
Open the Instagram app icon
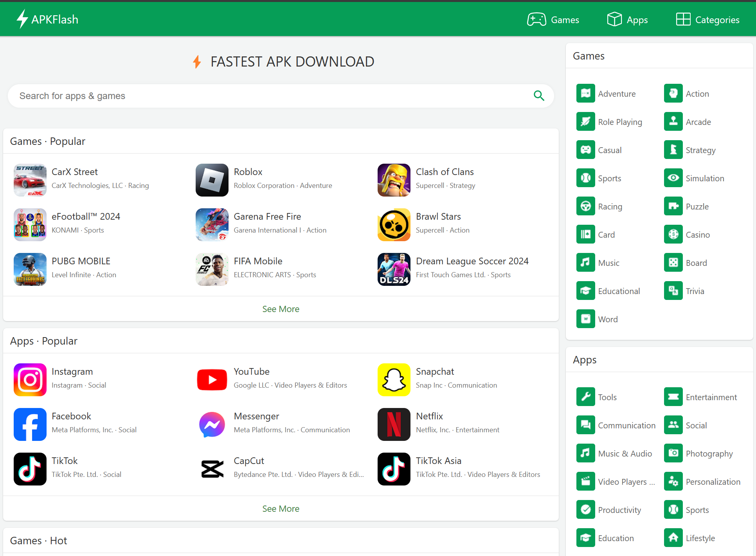30,379
